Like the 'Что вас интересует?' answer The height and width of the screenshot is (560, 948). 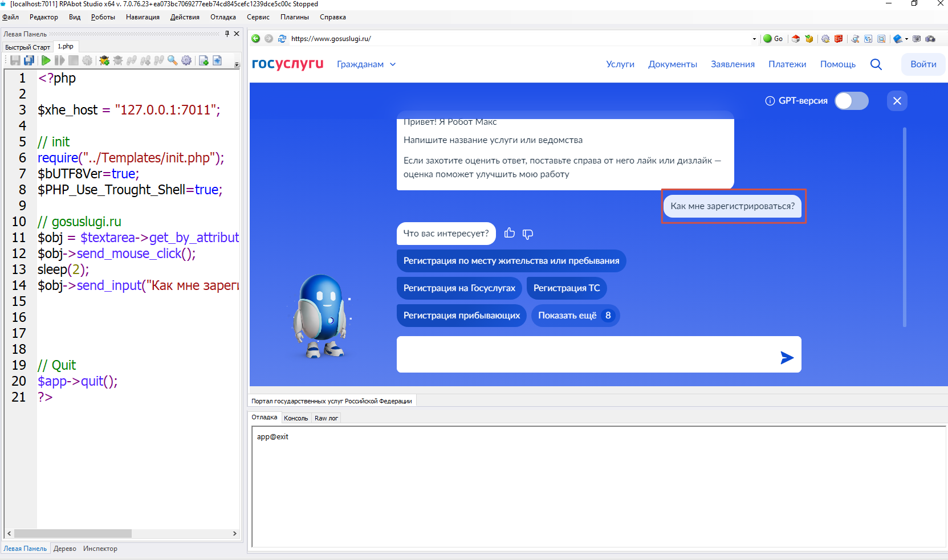(x=510, y=233)
